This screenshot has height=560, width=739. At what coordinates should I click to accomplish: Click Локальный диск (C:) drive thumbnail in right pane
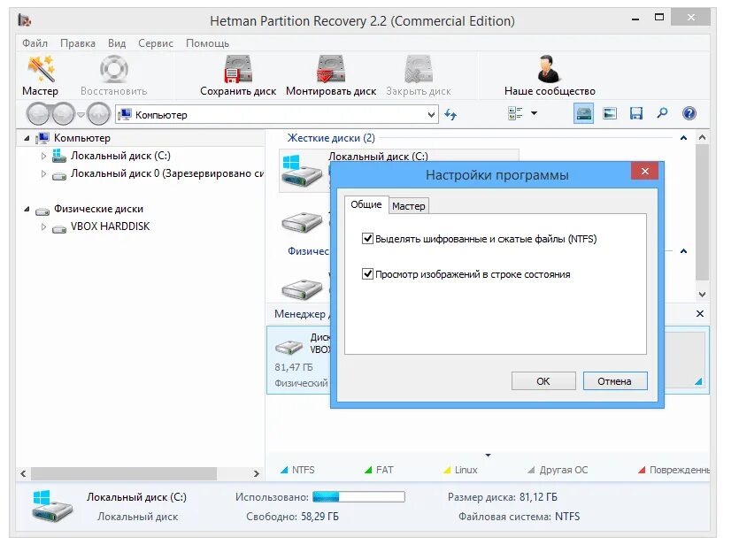302,172
